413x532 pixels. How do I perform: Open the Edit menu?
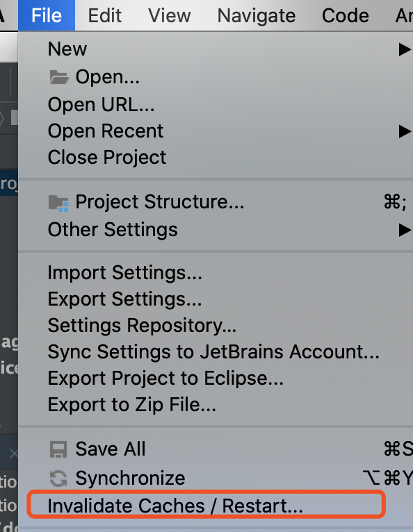click(104, 15)
